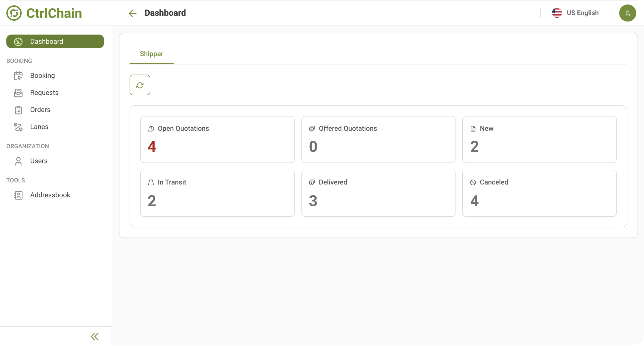
Task: Open the Canceled orders card
Action: (x=539, y=193)
